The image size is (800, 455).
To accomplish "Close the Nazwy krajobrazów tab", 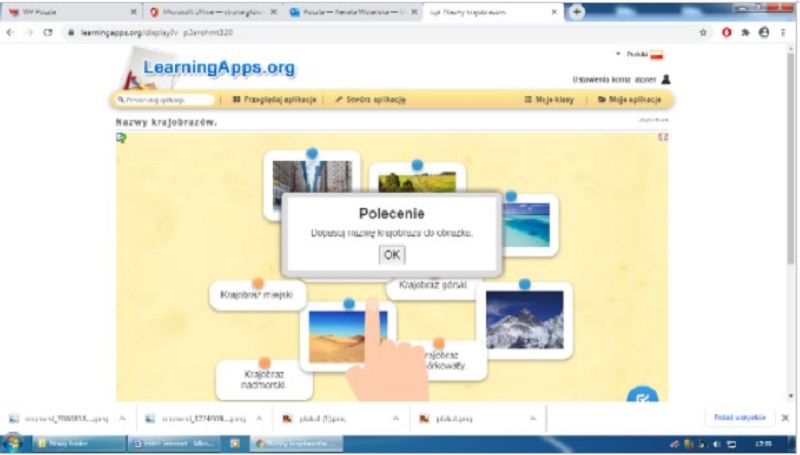I will tap(554, 12).
